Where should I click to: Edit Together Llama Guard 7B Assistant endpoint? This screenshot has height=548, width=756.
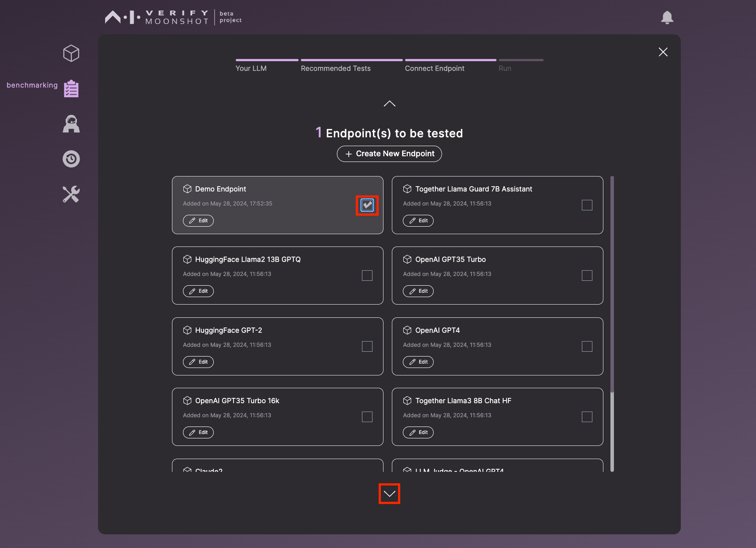click(x=418, y=221)
